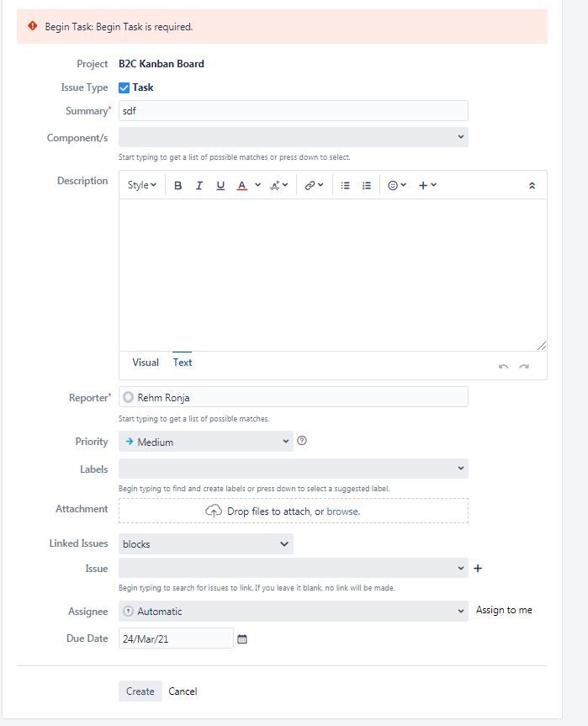Apply bold formatting in the description editor
Image resolution: width=588 pixels, height=726 pixels.
[x=177, y=185]
